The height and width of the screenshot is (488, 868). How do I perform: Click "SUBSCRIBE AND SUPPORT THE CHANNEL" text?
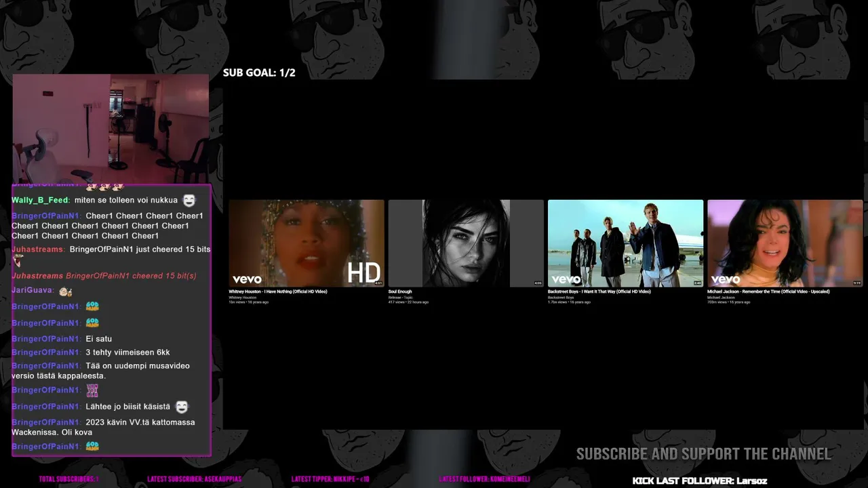(x=704, y=454)
